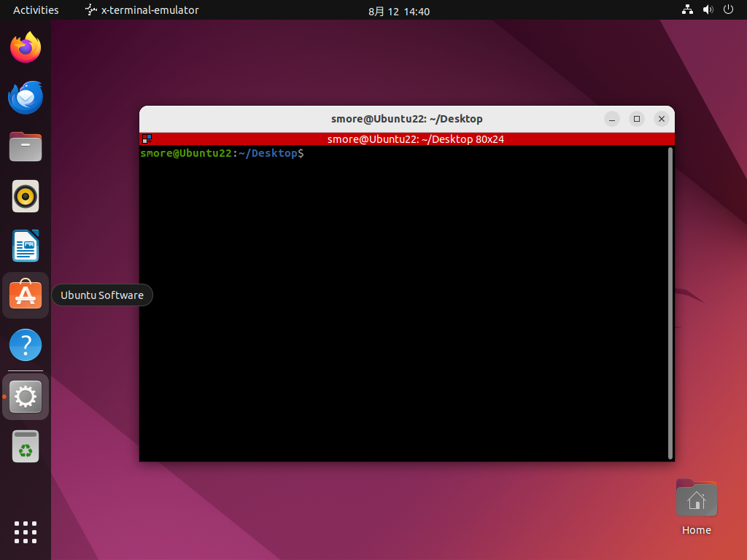747x560 pixels.
Task: Show the applications grid
Action: 26,532
